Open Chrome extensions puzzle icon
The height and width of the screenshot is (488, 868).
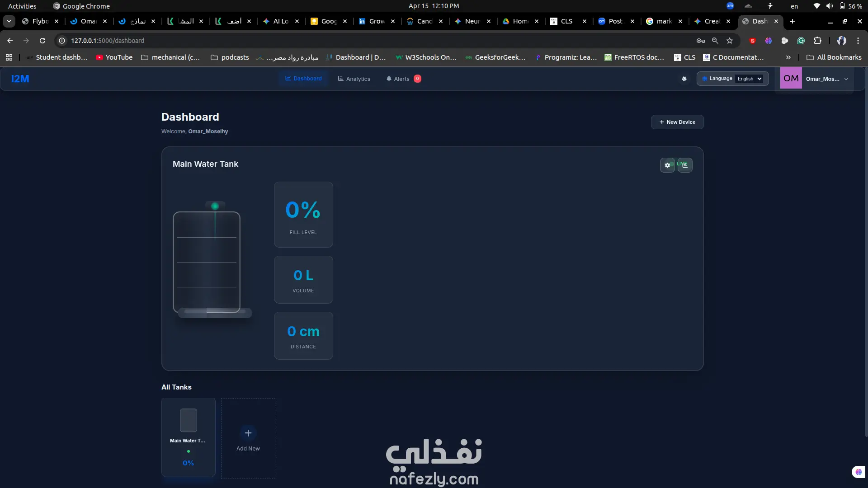[x=817, y=41]
